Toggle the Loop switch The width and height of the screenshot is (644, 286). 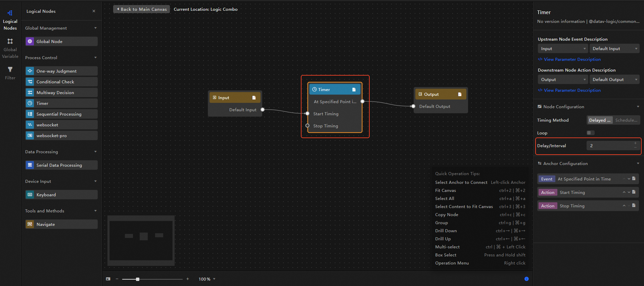click(591, 133)
